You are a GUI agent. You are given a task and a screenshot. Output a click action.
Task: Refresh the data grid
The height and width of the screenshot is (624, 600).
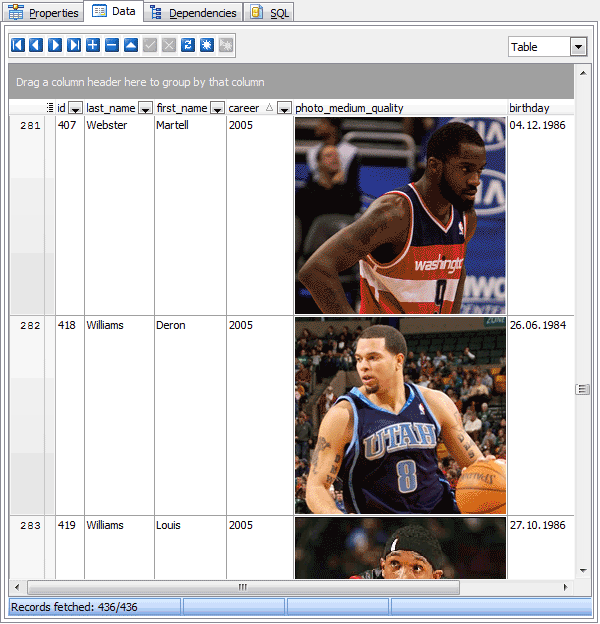(x=188, y=46)
